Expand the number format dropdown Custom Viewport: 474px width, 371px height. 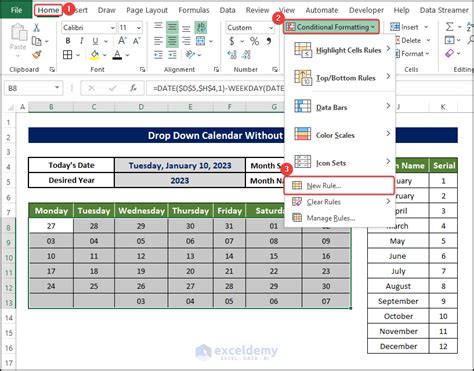point(250,28)
